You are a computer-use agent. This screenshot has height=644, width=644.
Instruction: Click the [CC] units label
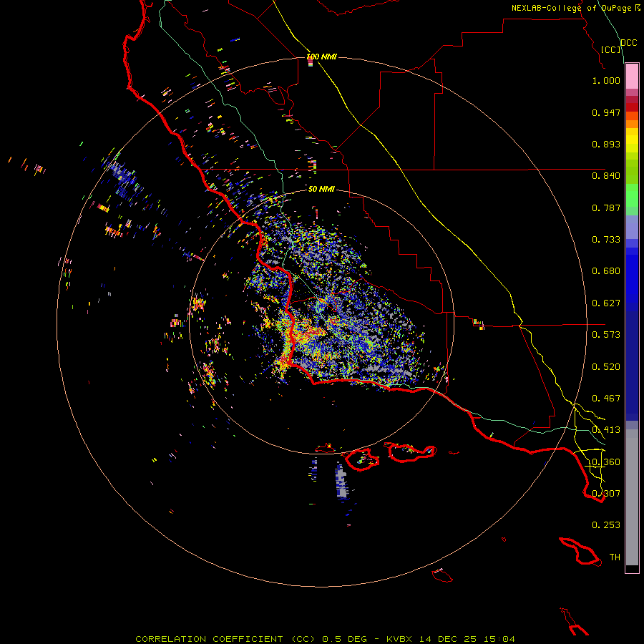[x=611, y=49]
